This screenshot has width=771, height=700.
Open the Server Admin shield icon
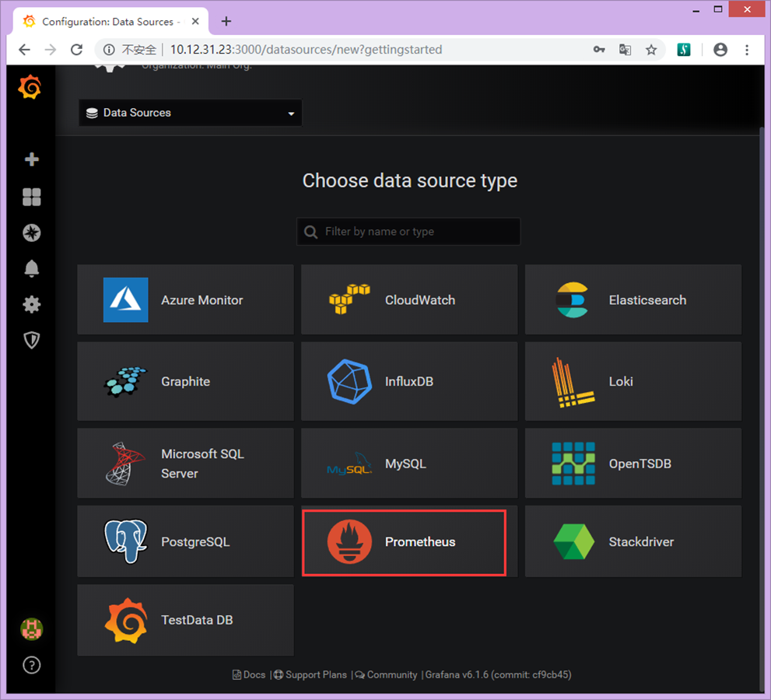coord(32,340)
